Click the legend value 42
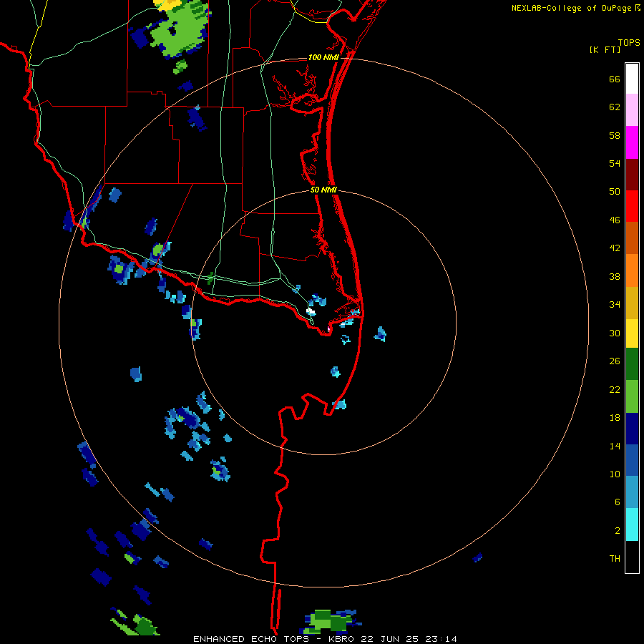 click(x=615, y=248)
